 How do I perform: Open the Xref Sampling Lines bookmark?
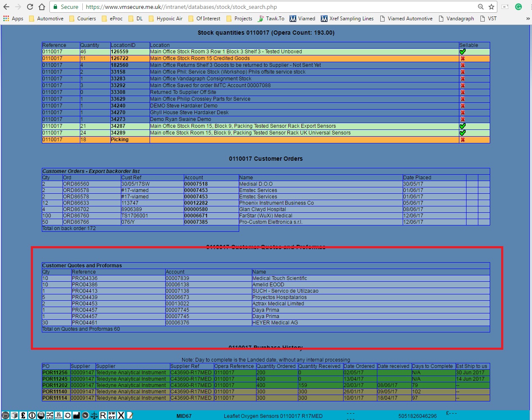[347, 19]
